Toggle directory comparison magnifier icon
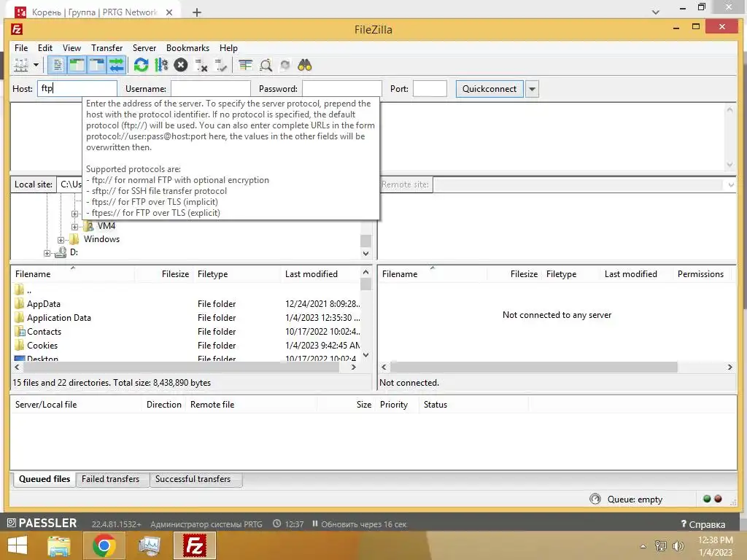747x560 pixels. click(266, 65)
